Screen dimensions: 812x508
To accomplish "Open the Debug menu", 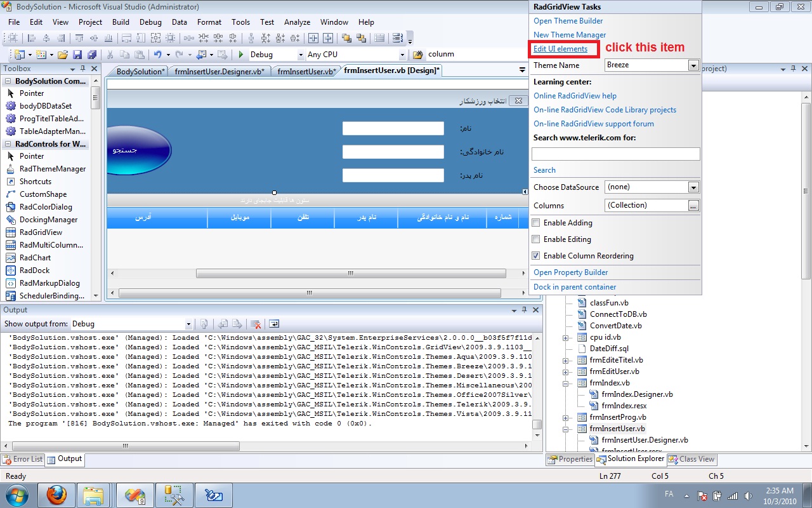I will (150, 22).
